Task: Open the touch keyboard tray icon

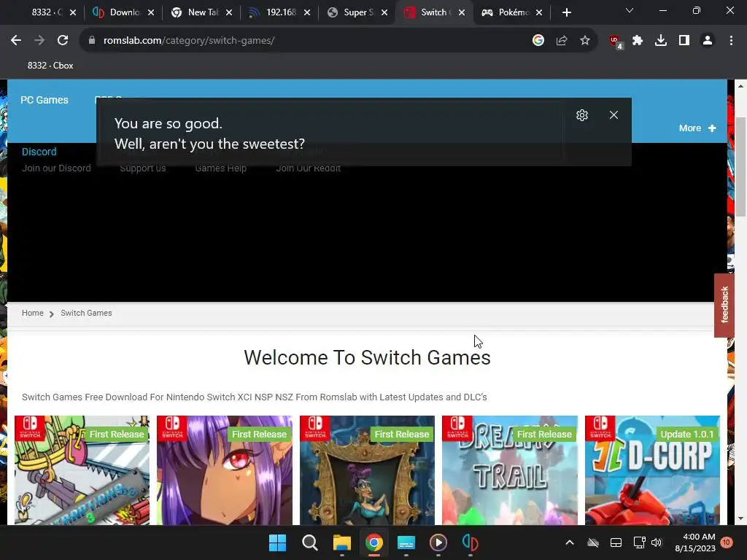Action: pyautogui.click(x=616, y=542)
